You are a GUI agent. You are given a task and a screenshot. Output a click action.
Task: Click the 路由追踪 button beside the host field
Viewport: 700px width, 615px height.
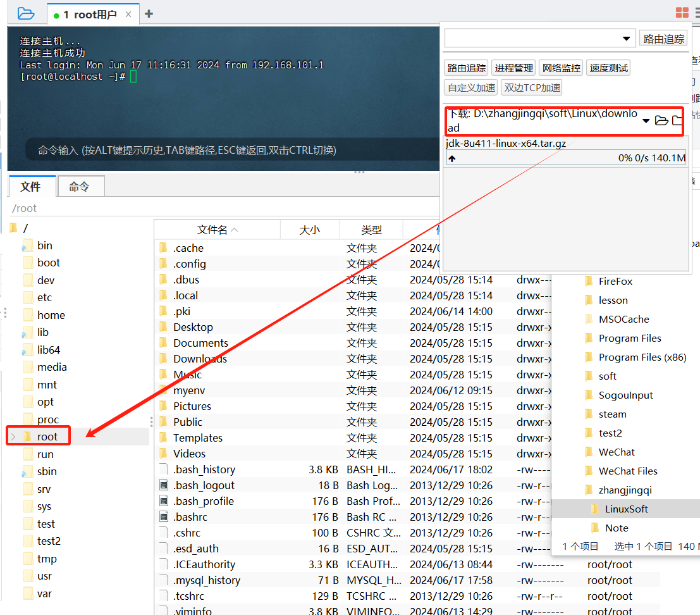coord(663,39)
